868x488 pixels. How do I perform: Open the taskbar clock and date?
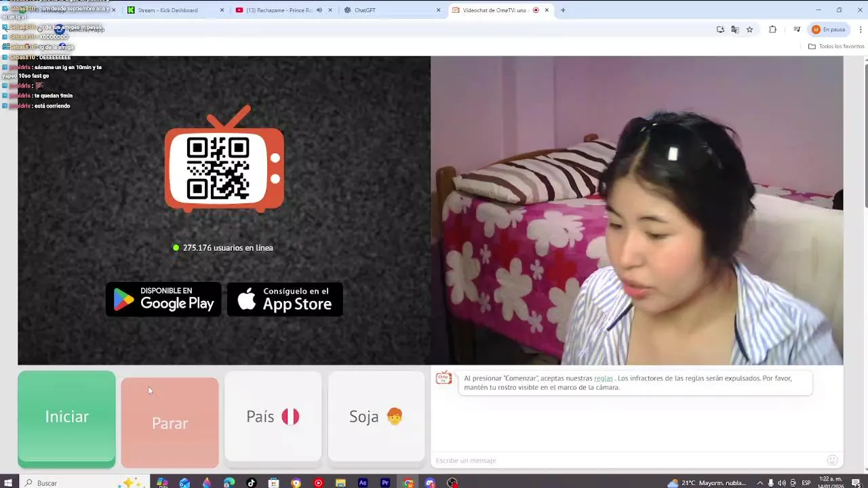pyautogui.click(x=831, y=483)
